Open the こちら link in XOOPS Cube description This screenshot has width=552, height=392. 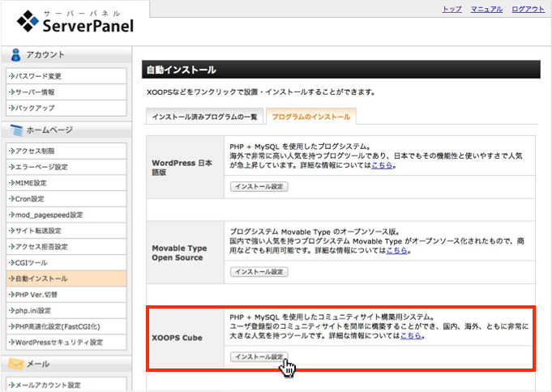(x=411, y=335)
